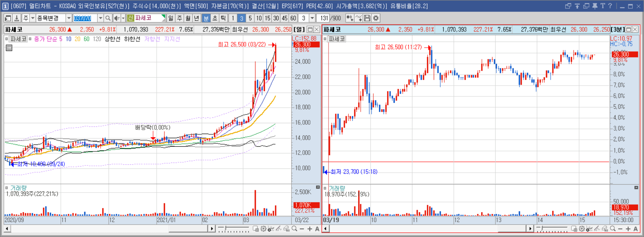This screenshot has width=644, height=237.
Task: Click the table grid icon in left chart
Action: pyautogui.click(x=9, y=48)
